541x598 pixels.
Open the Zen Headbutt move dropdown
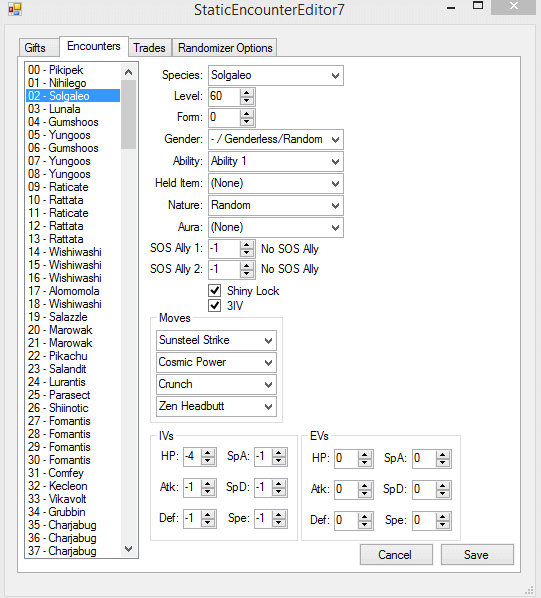pos(216,407)
